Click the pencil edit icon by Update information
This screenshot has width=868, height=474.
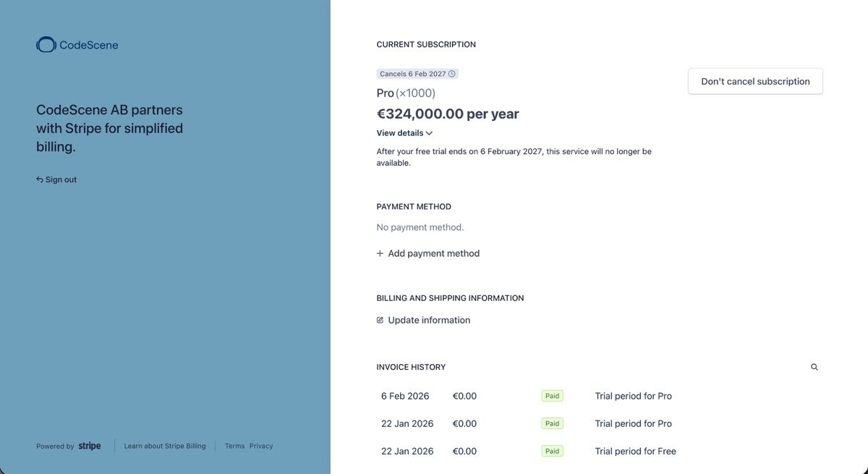tap(380, 320)
